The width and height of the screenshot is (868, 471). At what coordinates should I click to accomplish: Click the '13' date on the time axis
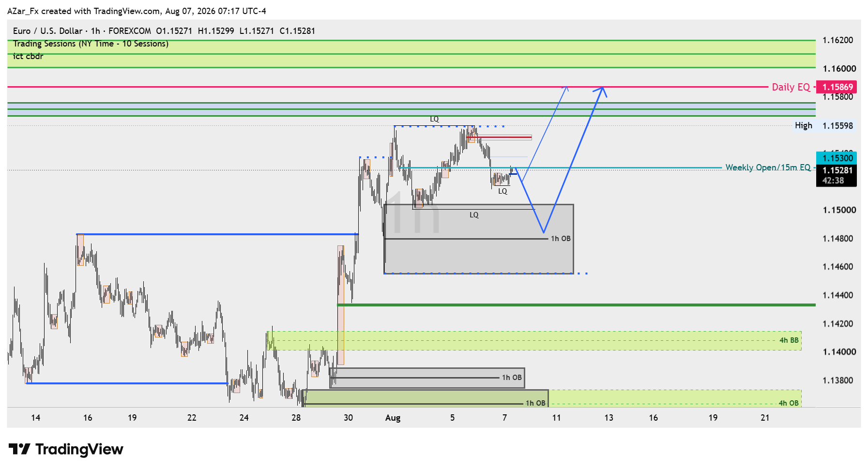tap(609, 418)
